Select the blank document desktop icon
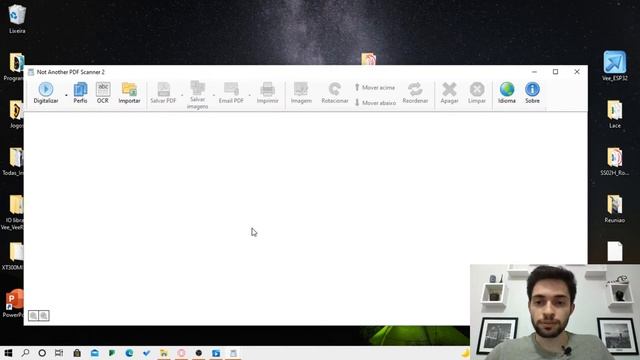The width and height of the screenshot is (640, 360). click(x=614, y=251)
